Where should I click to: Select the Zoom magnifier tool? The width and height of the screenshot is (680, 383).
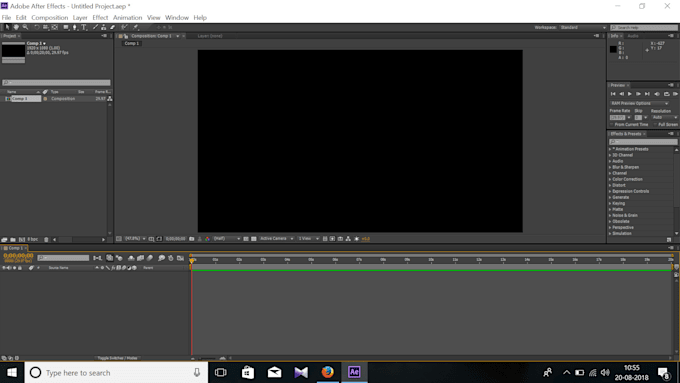[25, 27]
